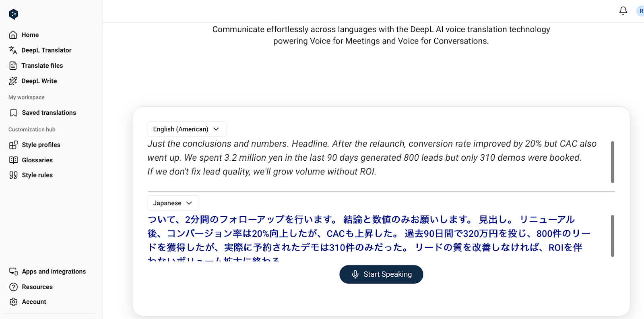Open the Japanese target language dropdown
The width and height of the screenshot is (644, 319).
click(x=173, y=203)
